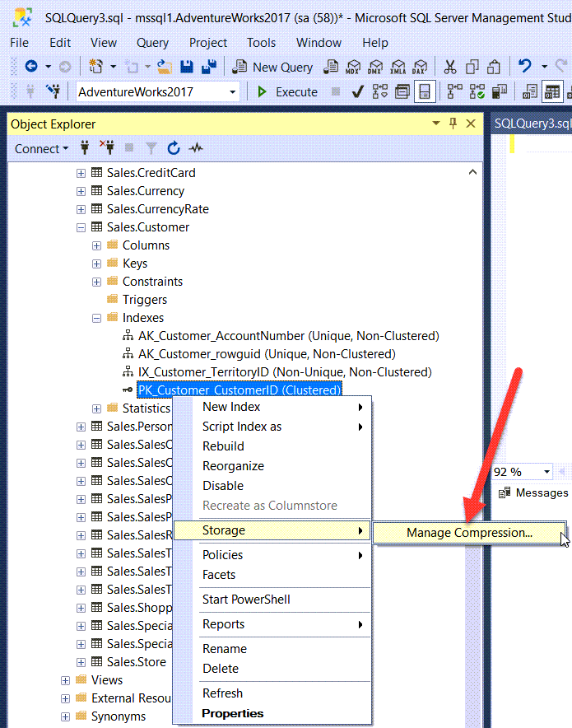
Task: Click the Include Actual Execution Plan icon
Action: click(454, 92)
